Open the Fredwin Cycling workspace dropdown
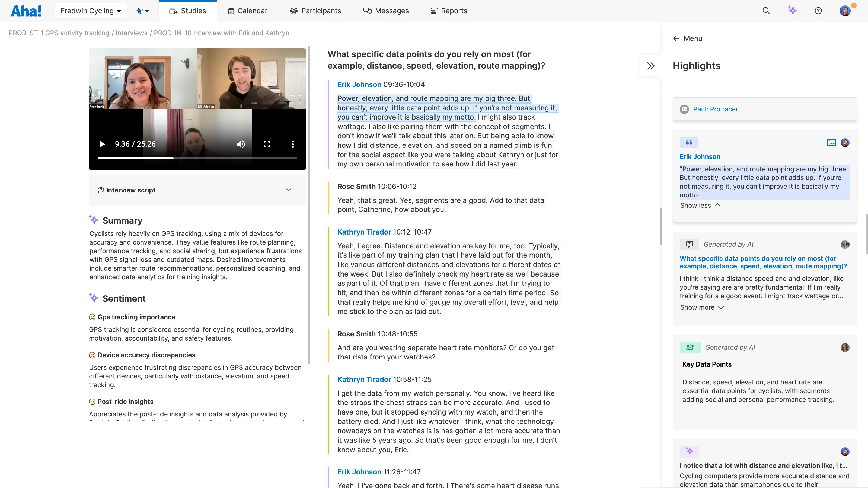Image resolution: width=868 pixels, height=488 pixels. coord(91,11)
